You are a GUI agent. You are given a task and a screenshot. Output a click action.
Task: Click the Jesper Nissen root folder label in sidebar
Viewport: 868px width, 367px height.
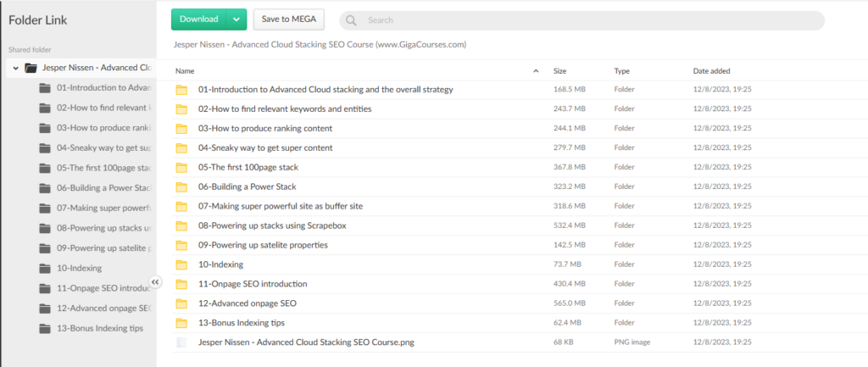(97, 68)
